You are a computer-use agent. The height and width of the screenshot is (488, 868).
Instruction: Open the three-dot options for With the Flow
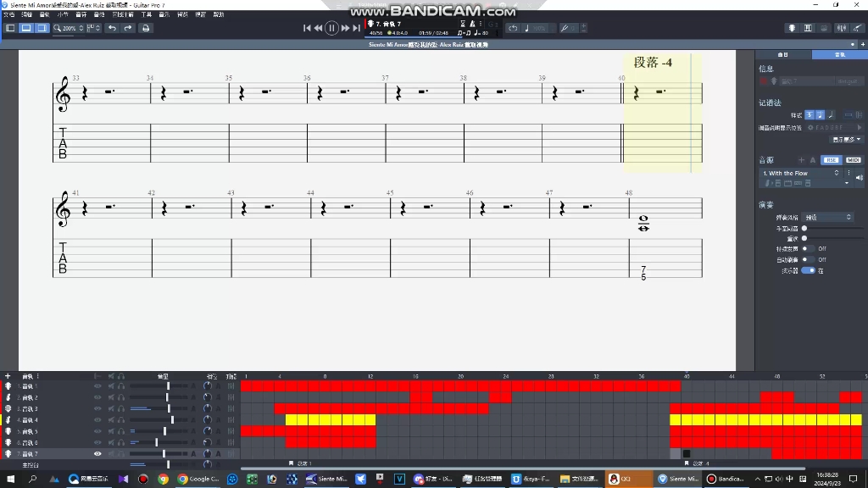tap(849, 173)
